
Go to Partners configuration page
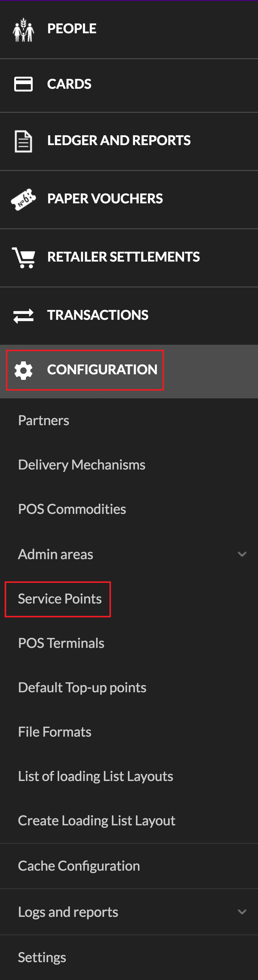44,421
